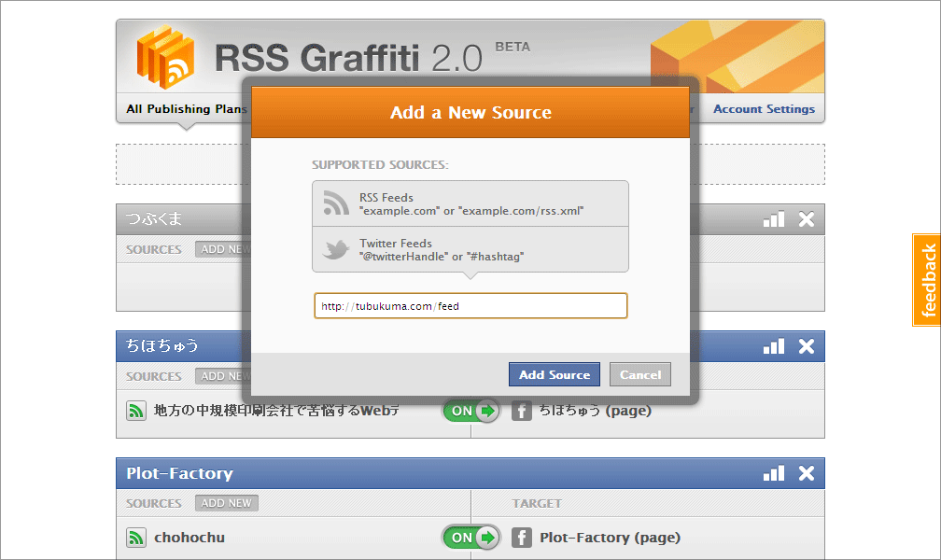Click RSS icon beside chohochu source
This screenshot has width=941, height=560.
tap(136, 538)
